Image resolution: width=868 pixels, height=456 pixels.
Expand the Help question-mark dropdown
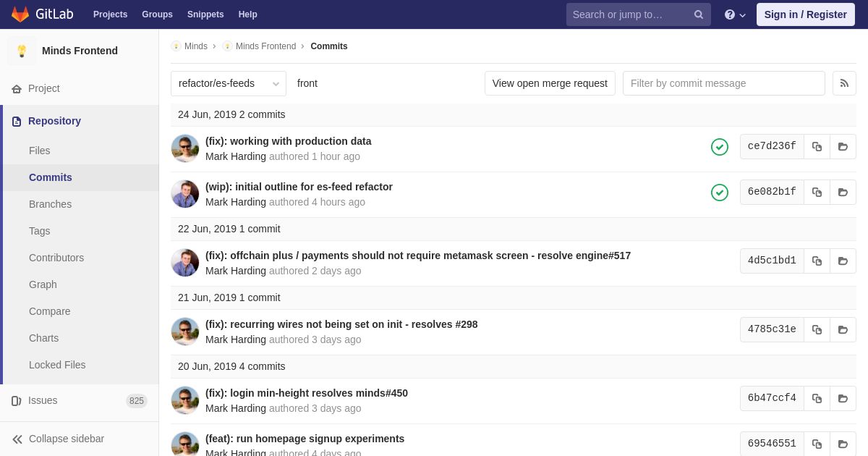click(735, 14)
